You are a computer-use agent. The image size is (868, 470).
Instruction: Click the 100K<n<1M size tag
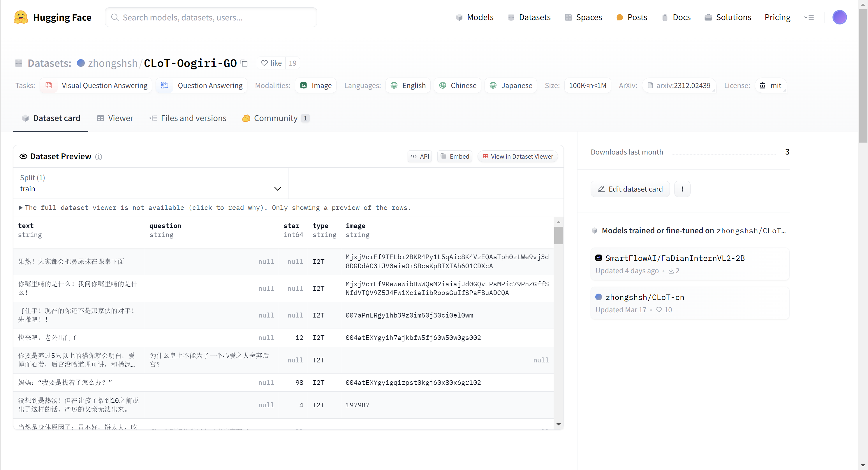click(587, 85)
